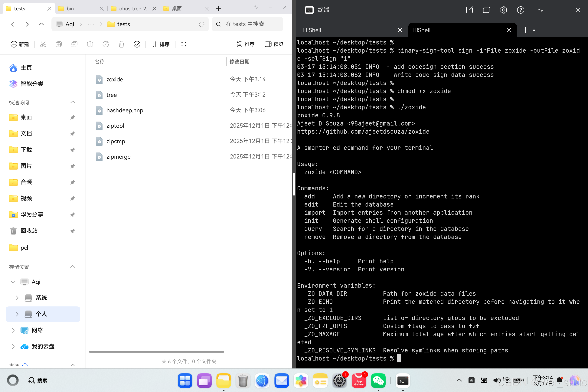Click the cut (scissors) toolbar icon

tap(43, 44)
